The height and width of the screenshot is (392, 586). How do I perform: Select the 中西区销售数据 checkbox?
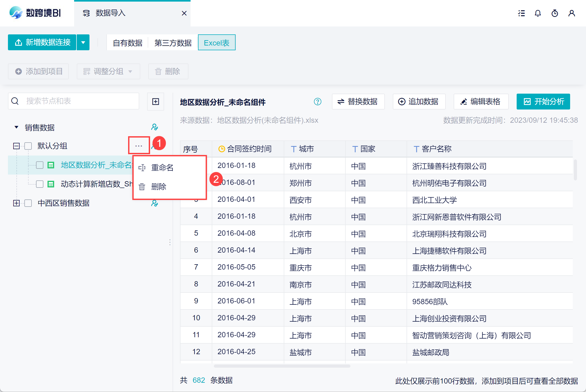pyautogui.click(x=28, y=203)
